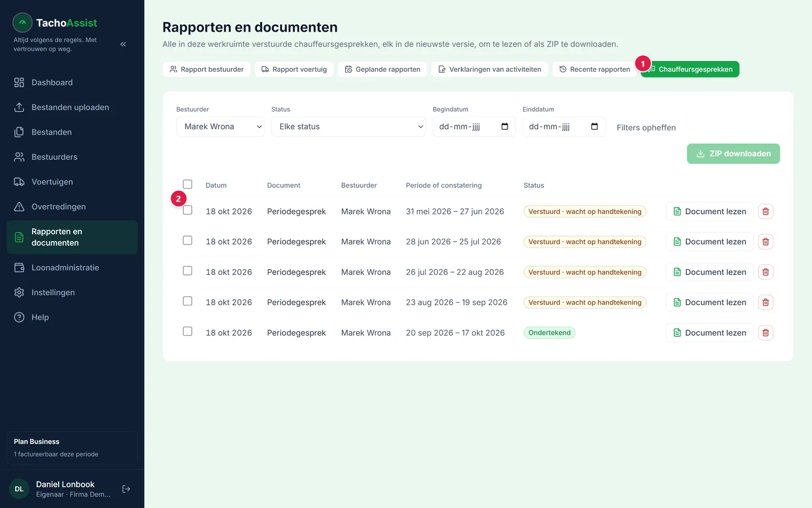The width and height of the screenshot is (812, 508).
Task: Click the Ondertekend status badge
Action: 549,333
